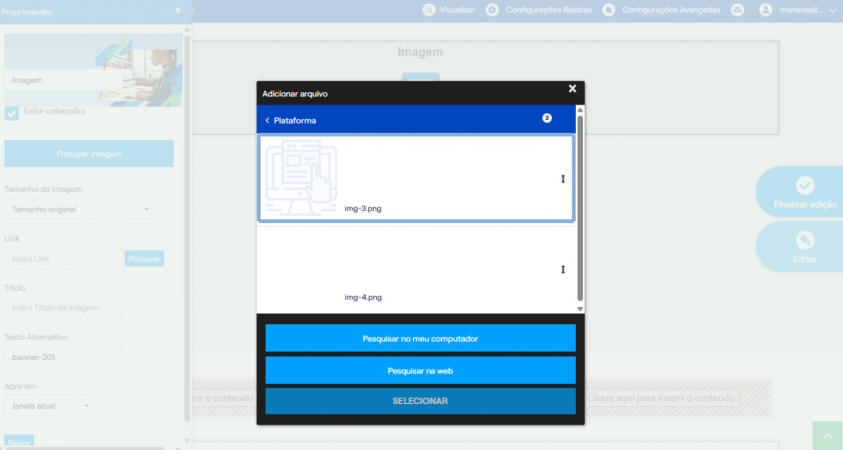Image resolution: width=843 pixels, height=450 pixels.
Task: Click the Procurar button next to Link
Action: [x=145, y=259]
